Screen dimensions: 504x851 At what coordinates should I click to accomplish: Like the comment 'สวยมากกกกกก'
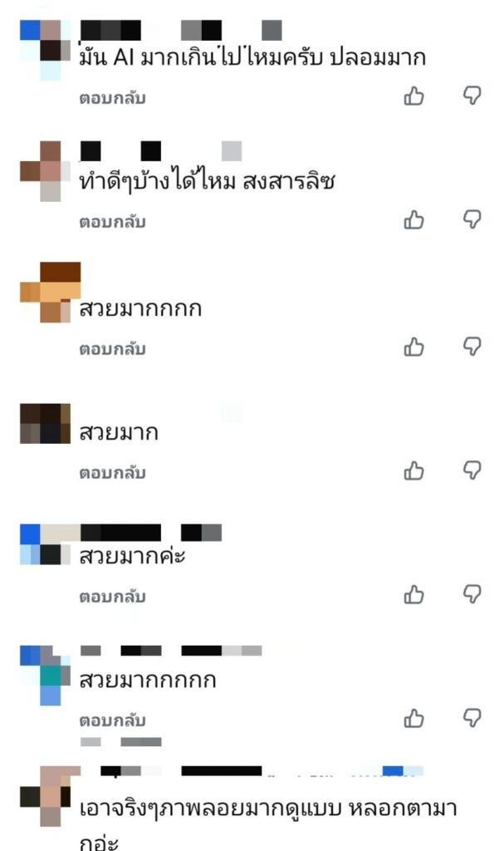click(414, 719)
